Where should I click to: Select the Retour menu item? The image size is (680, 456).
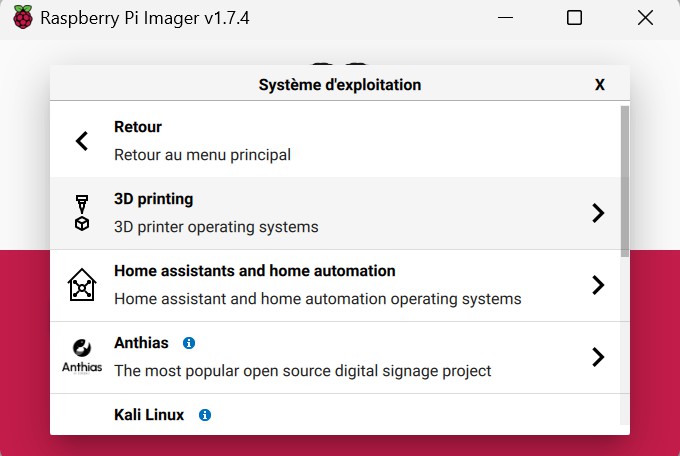point(335,141)
